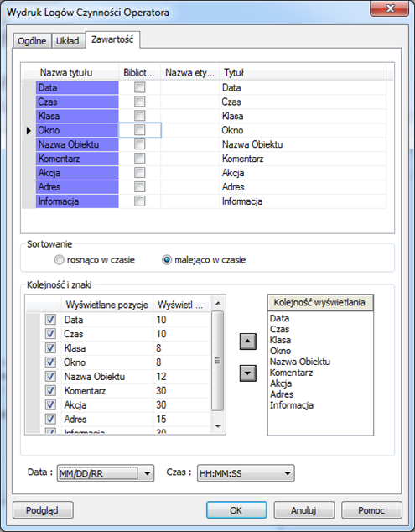Uncheck Nazwa Obiektu in displayed items list
The width and height of the screenshot is (415, 532).
pyautogui.click(x=50, y=377)
